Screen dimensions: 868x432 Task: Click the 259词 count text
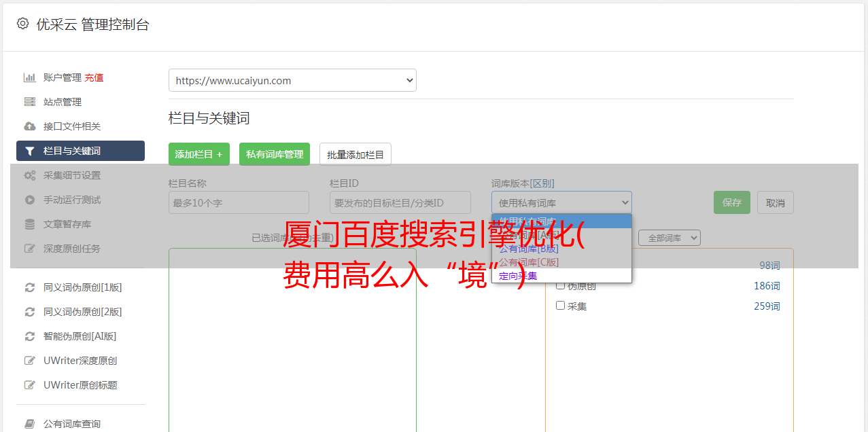point(767,306)
